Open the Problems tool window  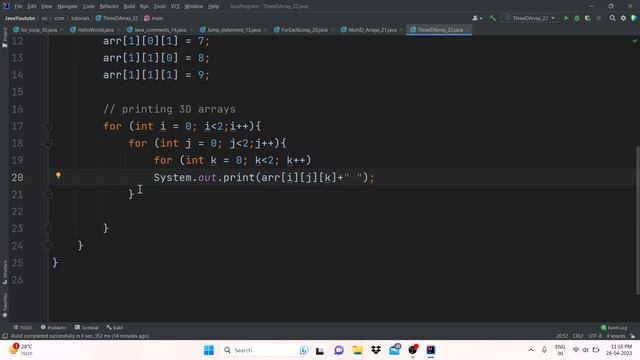(53, 327)
